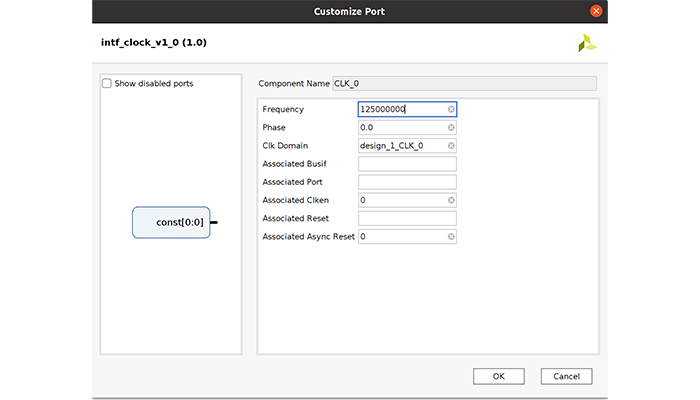Clear the Associated Async Reset value
Image resolution: width=700 pixels, height=400 pixels.
click(x=451, y=237)
